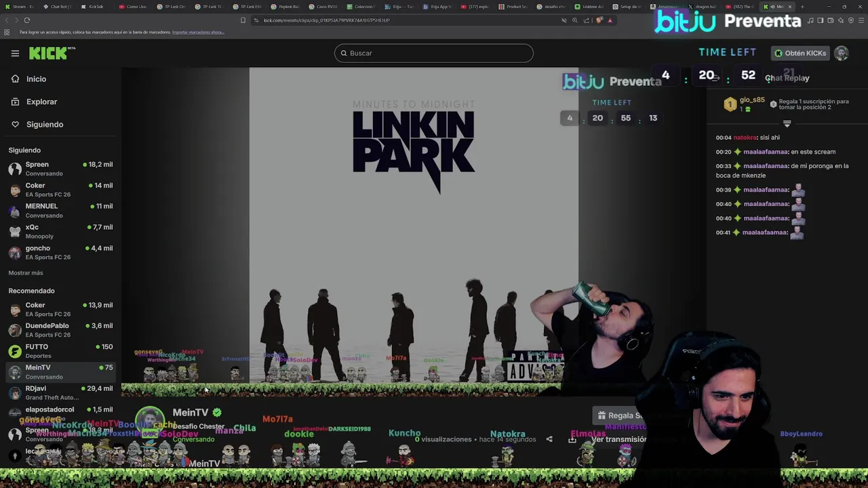Screen dimensions: 868x488
Task: Click gio_s85 top gifter entry
Action: [746, 104]
